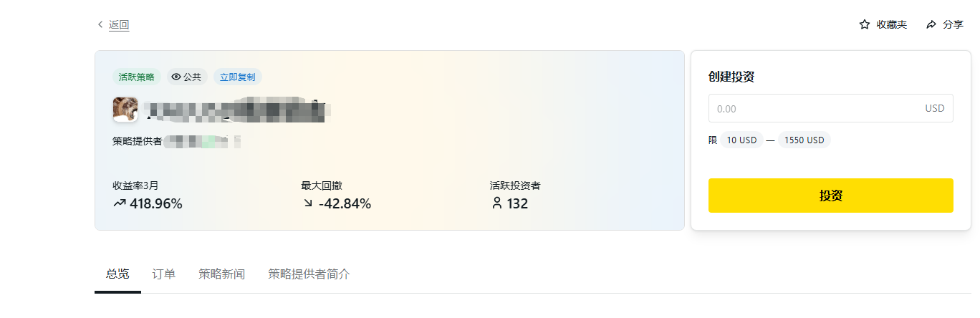Click the 立即复制 button
The image size is (980, 318).
pyautogui.click(x=237, y=77)
